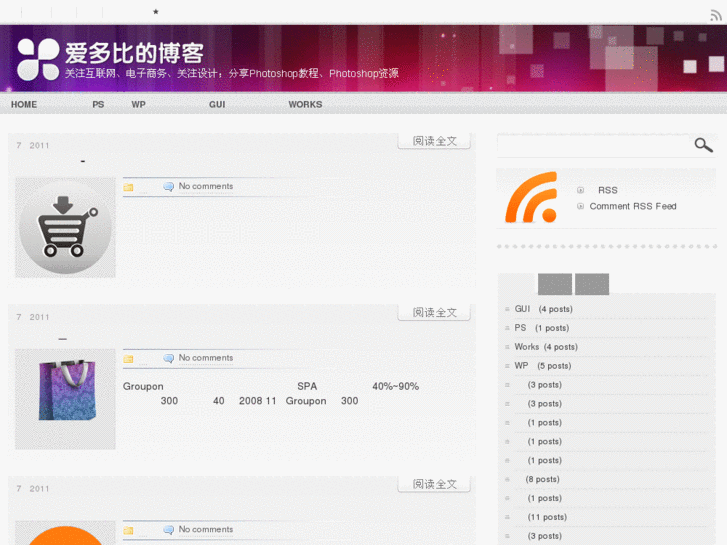Open the PS navigation menu item
The image size is (727, 545).
point(98,104)
